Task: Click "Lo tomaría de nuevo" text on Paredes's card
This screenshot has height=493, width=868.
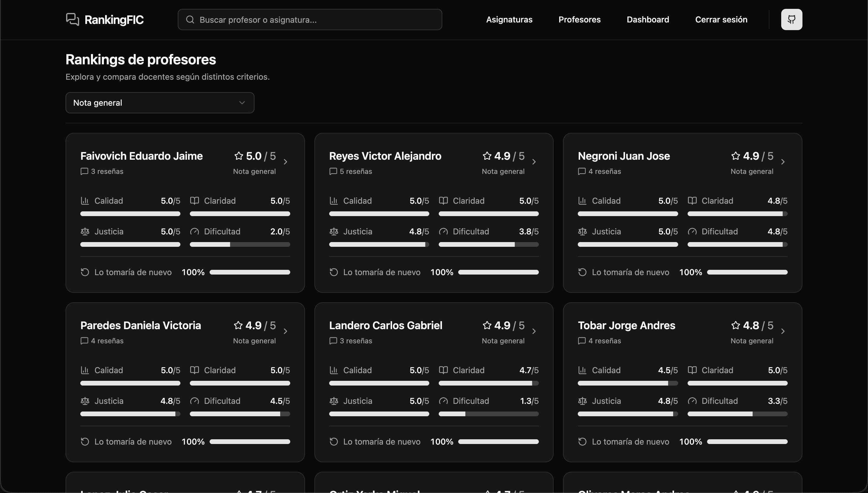Action: pyautogui.click(x=133, y=442)
